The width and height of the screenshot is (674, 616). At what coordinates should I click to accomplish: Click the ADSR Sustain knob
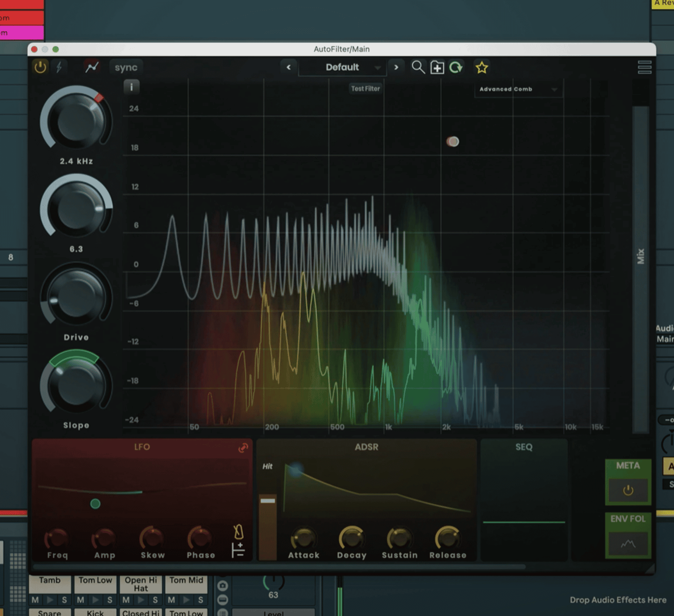[x=400, y=539]
